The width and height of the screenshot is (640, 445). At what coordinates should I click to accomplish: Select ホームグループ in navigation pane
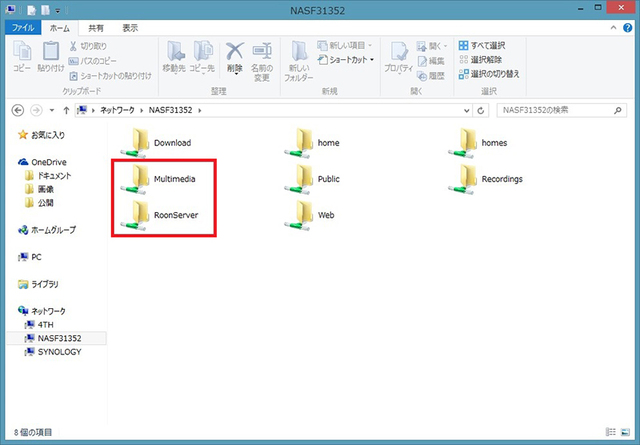[x=47, y=230]
